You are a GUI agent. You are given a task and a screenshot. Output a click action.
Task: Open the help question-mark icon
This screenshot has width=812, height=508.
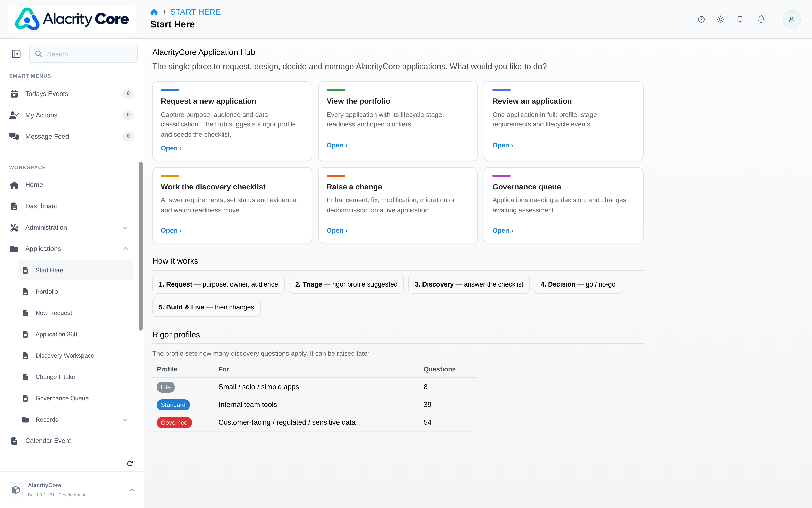pos(701,20)
